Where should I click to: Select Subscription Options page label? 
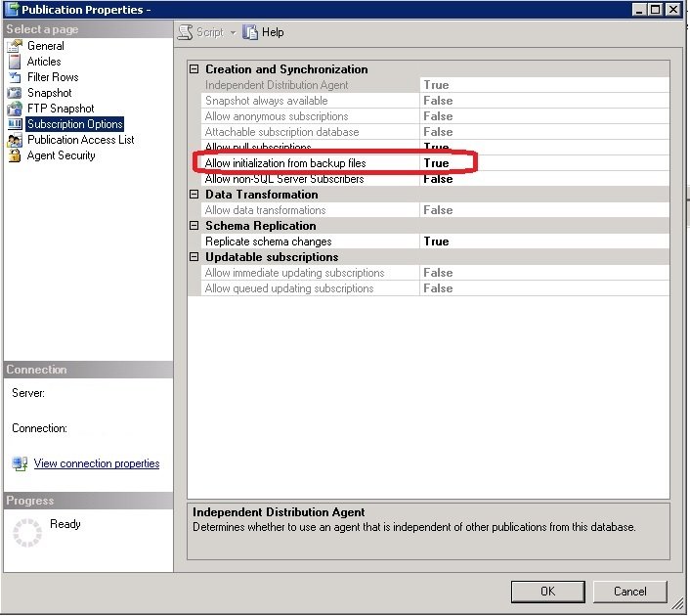[x=75, y=124]
